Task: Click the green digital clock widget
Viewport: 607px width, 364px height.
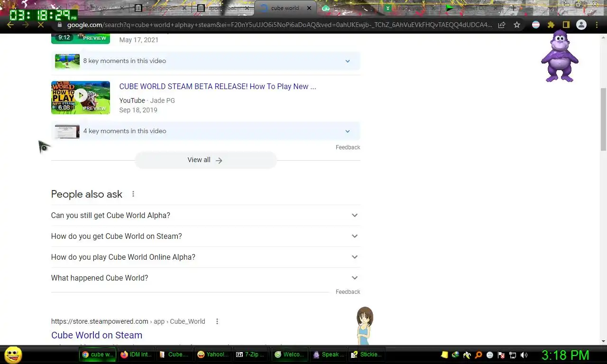Action: coord(43,15)
